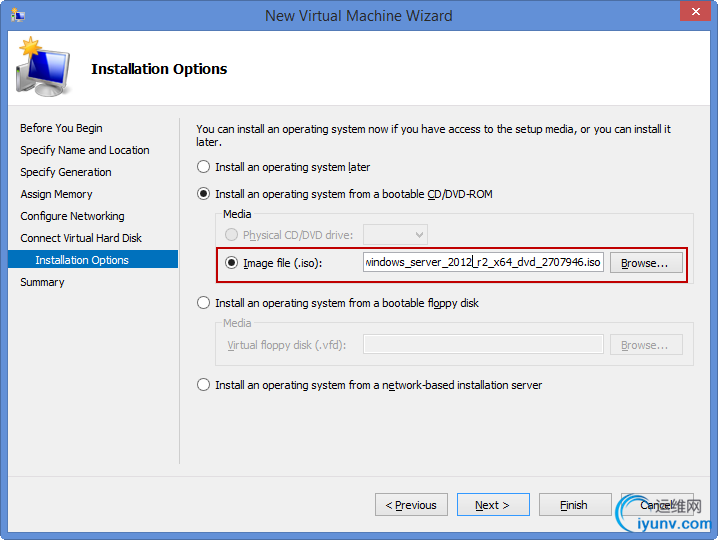Select network-based installation server option
The height and width of the screenshot is (540, 718).
203,385
